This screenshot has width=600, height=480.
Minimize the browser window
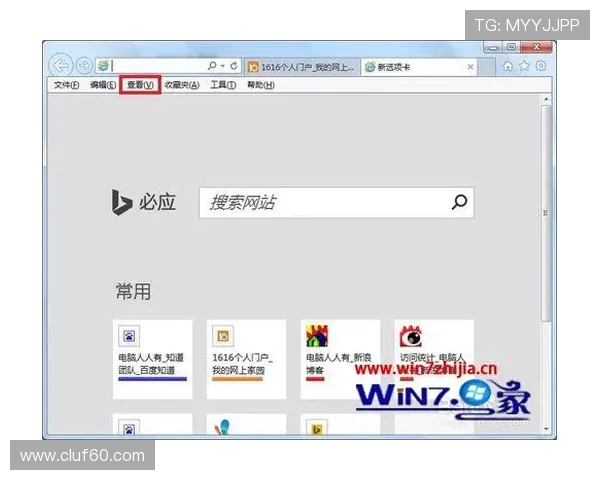(x=493, y=47)
